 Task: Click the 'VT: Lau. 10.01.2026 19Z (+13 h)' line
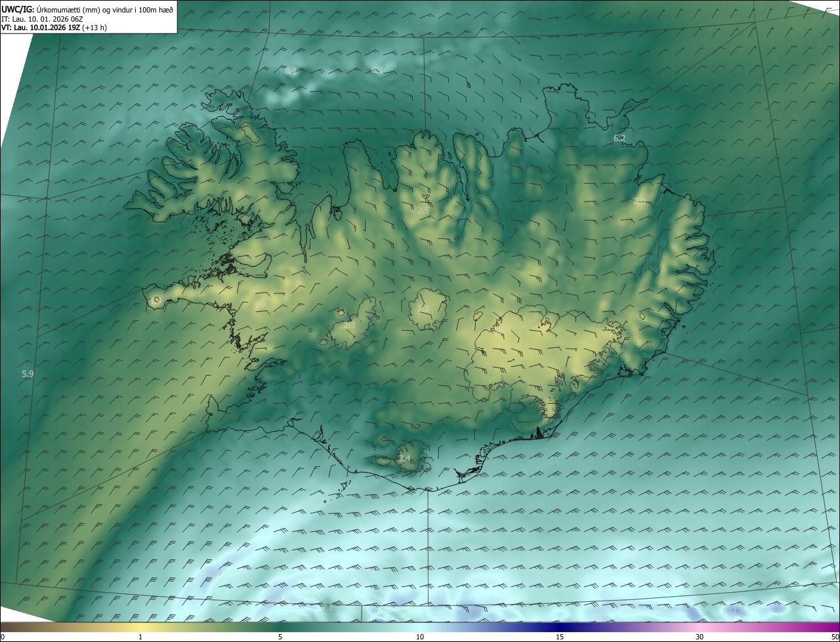[54, 28]
